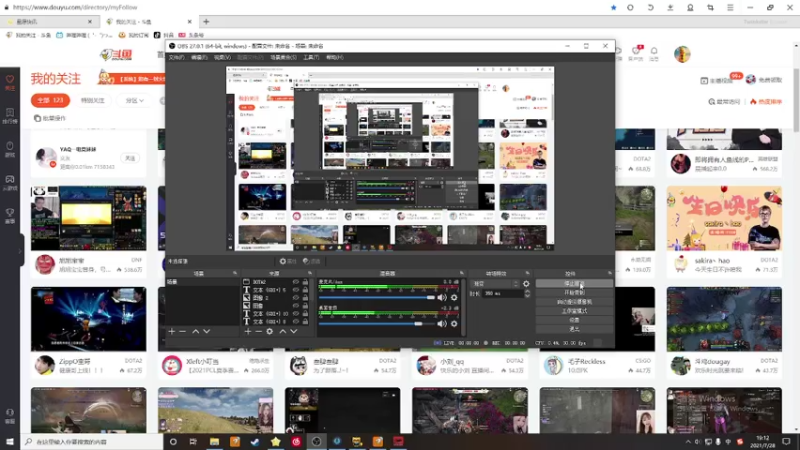Click 启动虚拟摄像机 button in OBS controls
800x450 pixels.
pyautogui.click(x=574, y=302)
